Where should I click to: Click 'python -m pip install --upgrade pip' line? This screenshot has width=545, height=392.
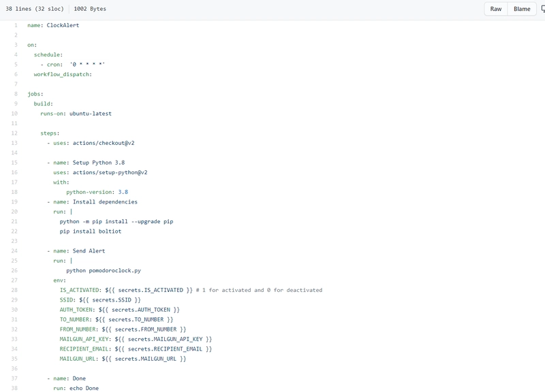[x=116, y=221]
